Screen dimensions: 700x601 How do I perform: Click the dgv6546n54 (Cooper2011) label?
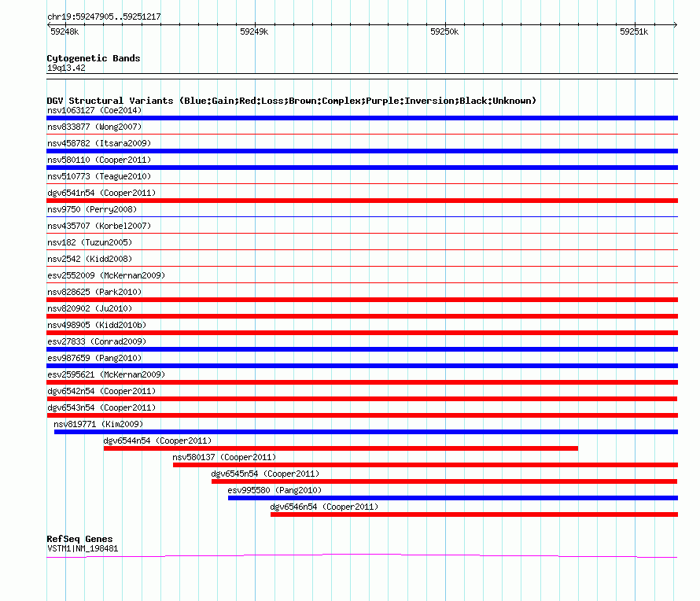coord(324,507)
